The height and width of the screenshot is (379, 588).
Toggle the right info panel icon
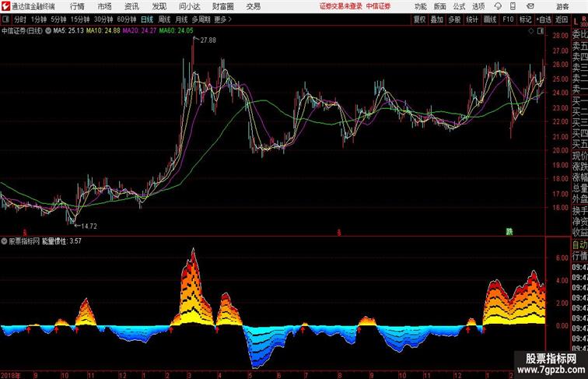tap(541, 31)
